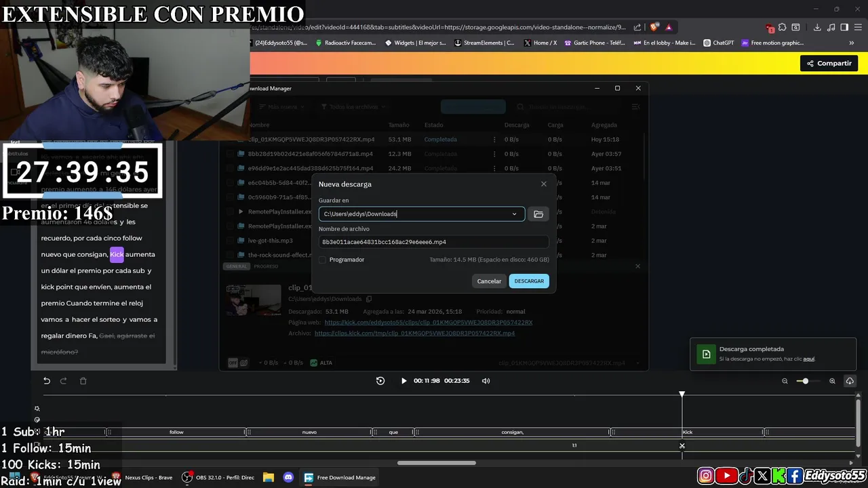Zoom out the timeline
This screenshot has height=488, width=868.
(785, 381)
